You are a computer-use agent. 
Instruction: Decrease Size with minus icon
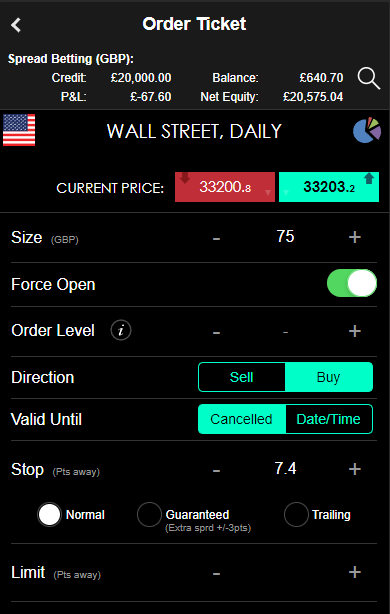[216, 238]
